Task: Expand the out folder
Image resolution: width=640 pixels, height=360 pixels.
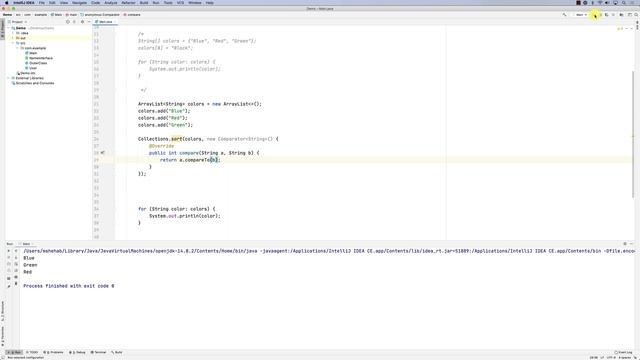Action: [x=13, y=38]
